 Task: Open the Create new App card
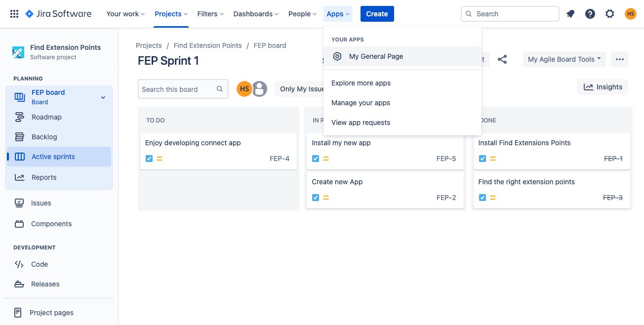click(385, 190)
